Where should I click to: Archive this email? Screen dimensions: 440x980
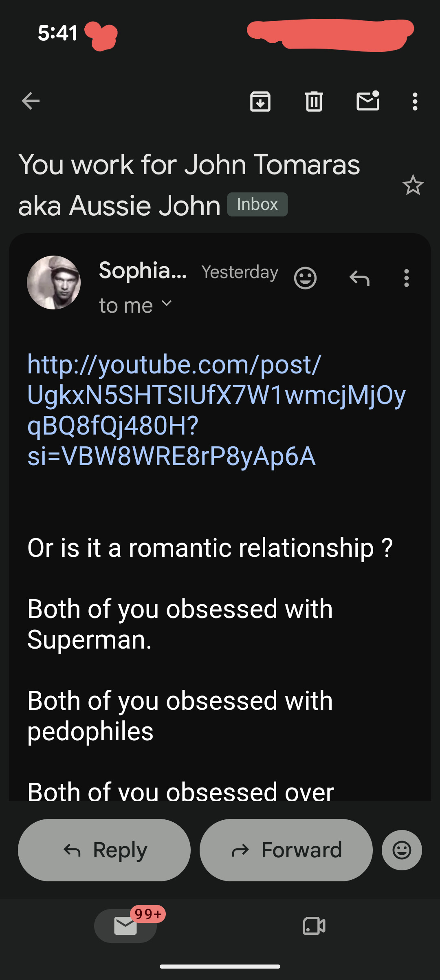[260, 102]
